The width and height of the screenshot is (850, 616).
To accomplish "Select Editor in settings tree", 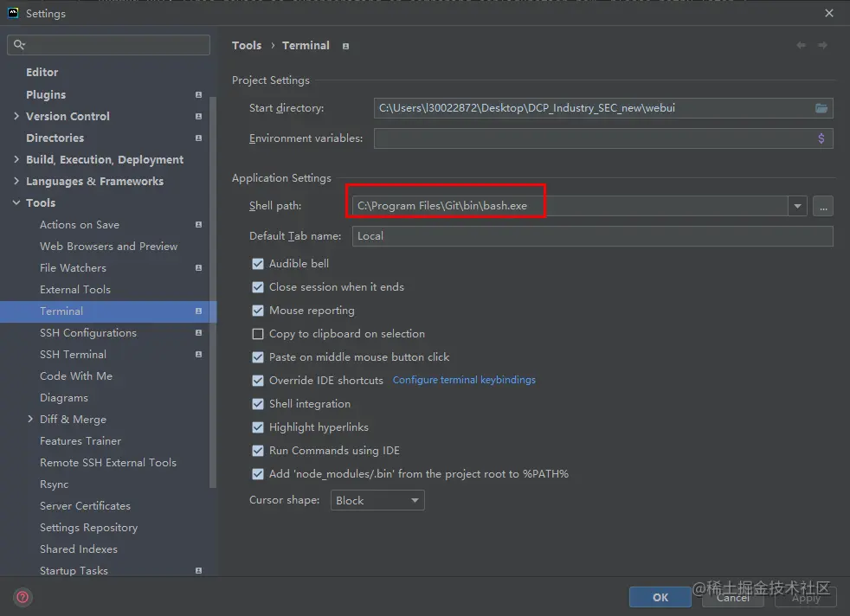I will (x=42, y=73).
